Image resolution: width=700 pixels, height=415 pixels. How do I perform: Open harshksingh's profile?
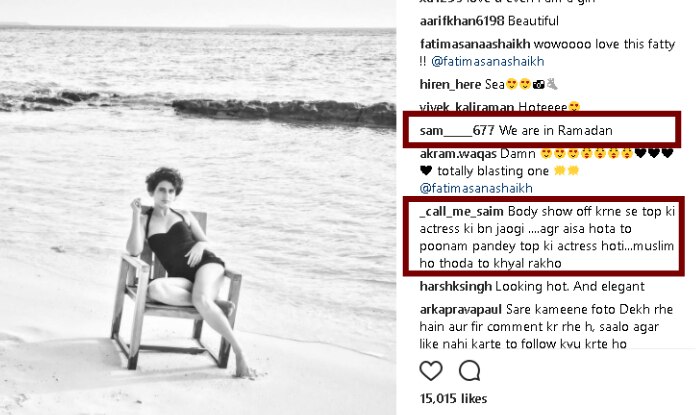(456, 286)
